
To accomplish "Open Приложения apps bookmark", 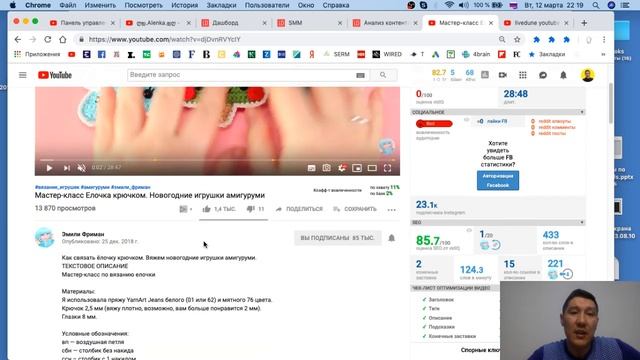I will [37, 54].
